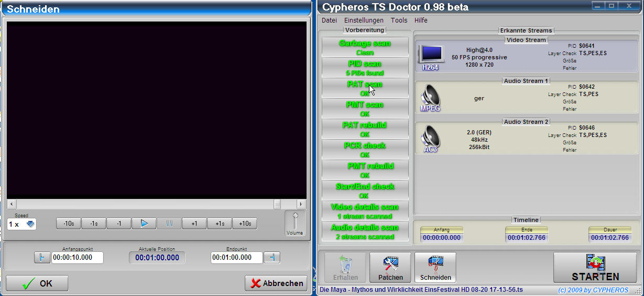Click the file name in status bar
644x296 pixels.
pyautogui.click(x=421, y=290)
